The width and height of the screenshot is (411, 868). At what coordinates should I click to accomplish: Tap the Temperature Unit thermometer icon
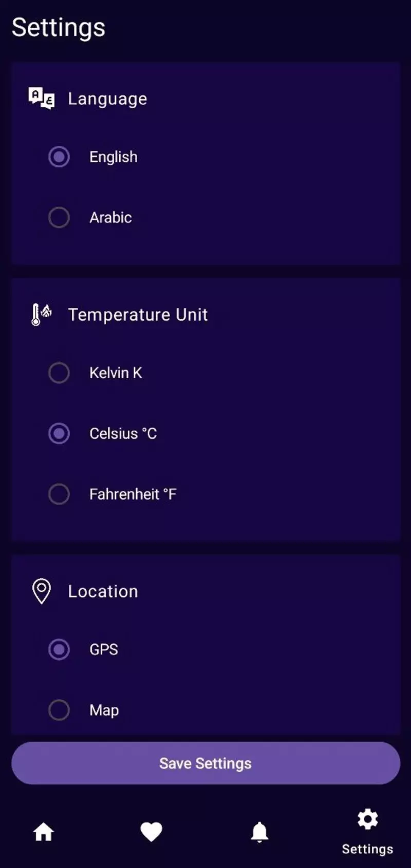point(41,314)
